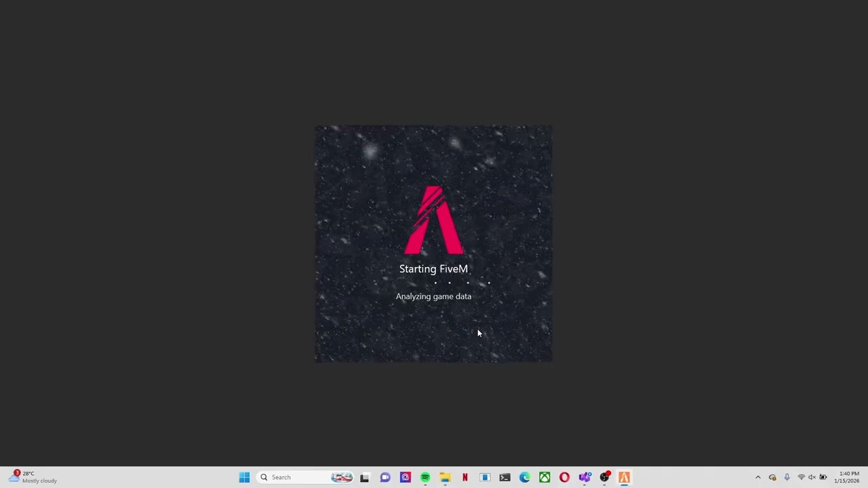This screenshot has height=488, width=868.
Task: Launch Netflix from the taskbar
Action: coord(465,477)
